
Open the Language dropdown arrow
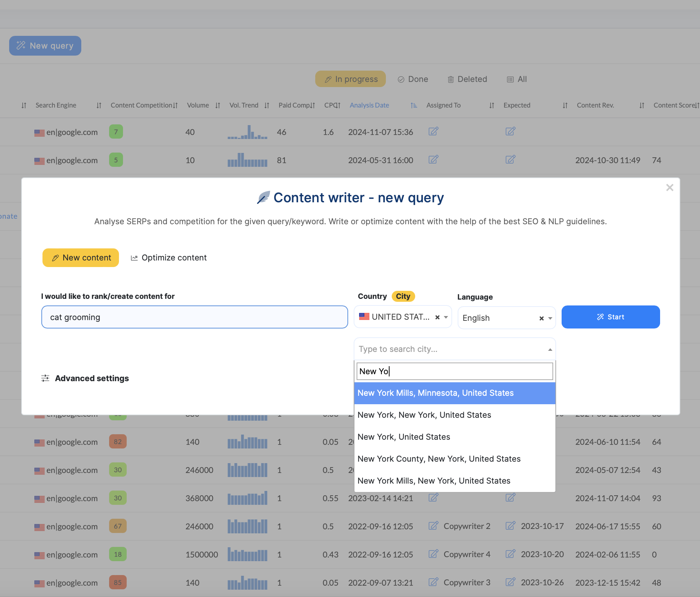click(550, 318)
